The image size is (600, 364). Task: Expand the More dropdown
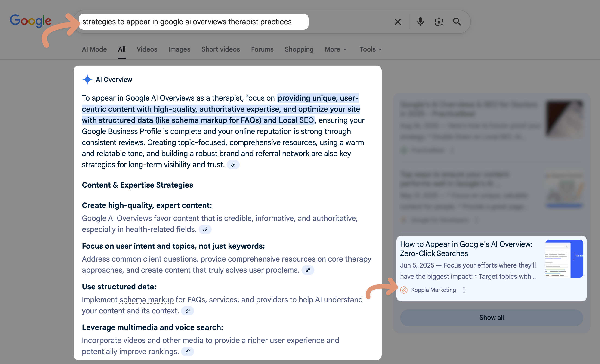[x=336, y=49]
